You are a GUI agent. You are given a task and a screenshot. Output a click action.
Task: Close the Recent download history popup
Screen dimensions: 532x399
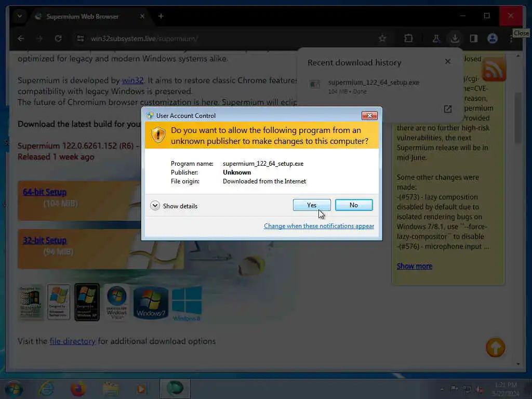[x=448, y=61]
